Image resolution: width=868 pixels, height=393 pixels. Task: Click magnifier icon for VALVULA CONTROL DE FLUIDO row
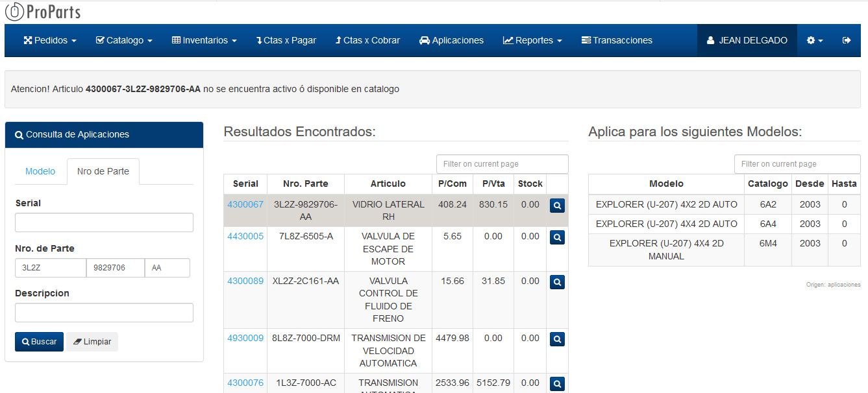(557, 283)
